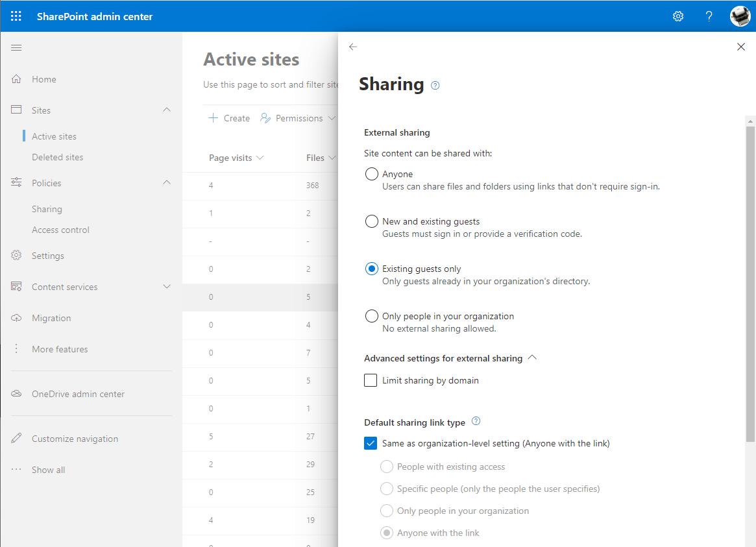Viewport: 756px width, 547px height.
Task: Click the Customize navigation pencil icon
Action: [x=16, y=438]
